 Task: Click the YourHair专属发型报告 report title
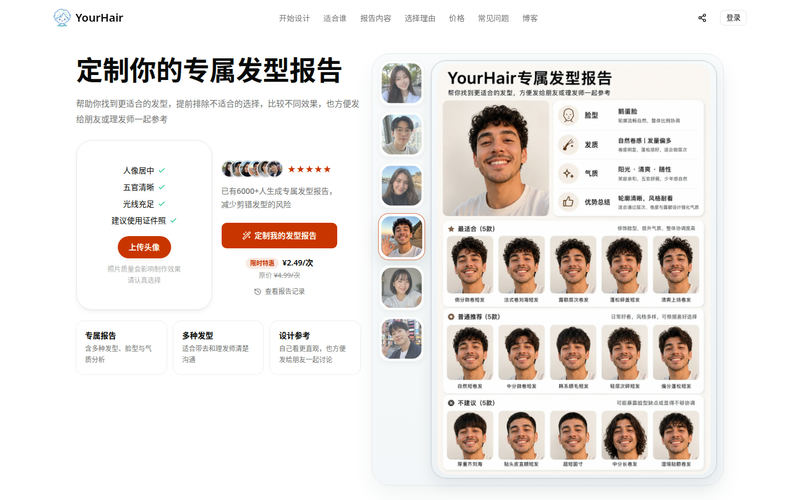click(x=530, y=78)
